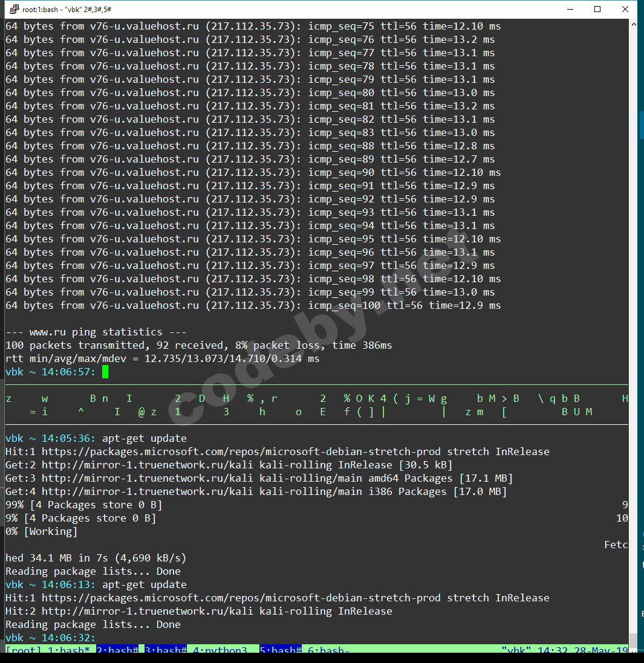Image resolution: width=644 pixels, height=663 pixels.
Task: Click the ping line with icmp_seq=90
Action: [253, 172]
